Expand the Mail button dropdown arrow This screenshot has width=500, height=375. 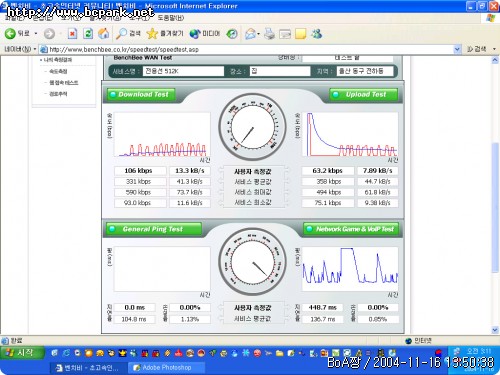tap(259, 34)
